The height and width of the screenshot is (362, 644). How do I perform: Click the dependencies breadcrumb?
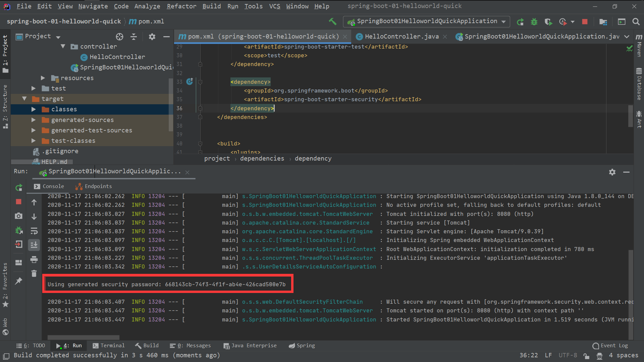(262, 158)
